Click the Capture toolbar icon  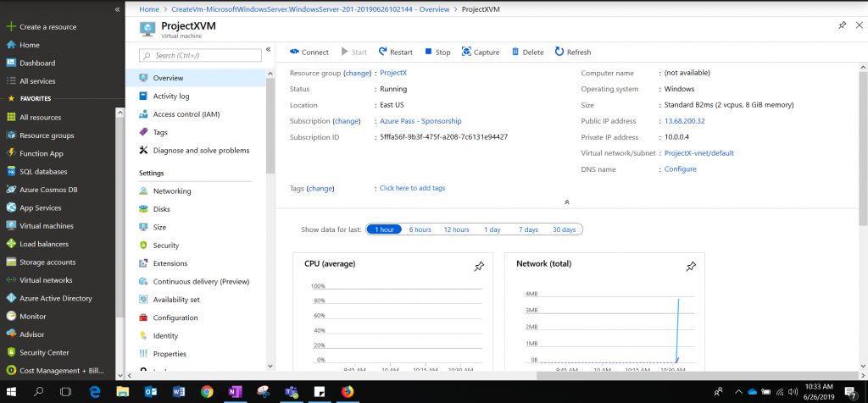pyautogui.click(x=466, y=52)
